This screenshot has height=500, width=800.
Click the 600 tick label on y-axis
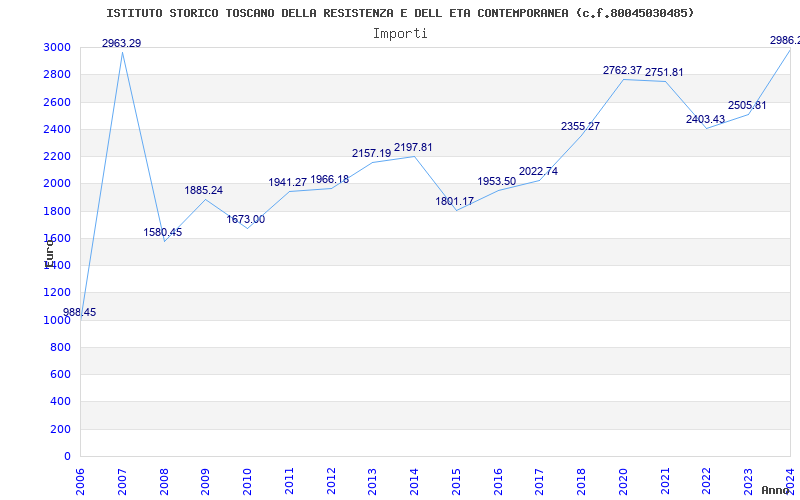60,375
